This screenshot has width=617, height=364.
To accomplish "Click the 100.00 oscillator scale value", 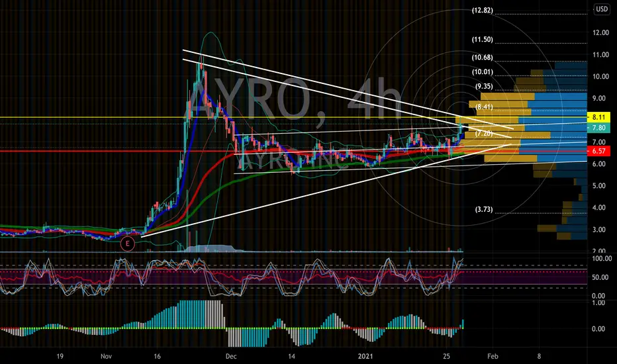I will click(602, 259).
